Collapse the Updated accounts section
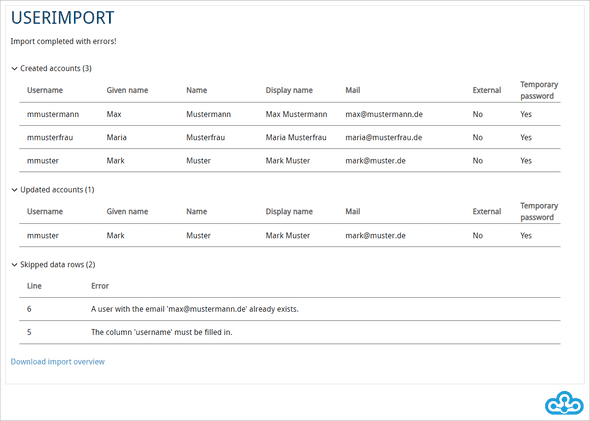This screenshot has width=590, height=421. point(53,190)
